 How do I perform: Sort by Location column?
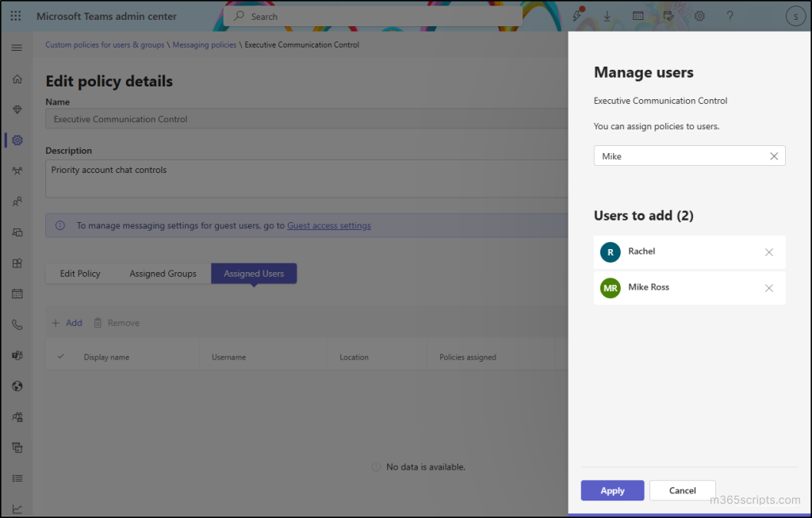click(354, 357)
